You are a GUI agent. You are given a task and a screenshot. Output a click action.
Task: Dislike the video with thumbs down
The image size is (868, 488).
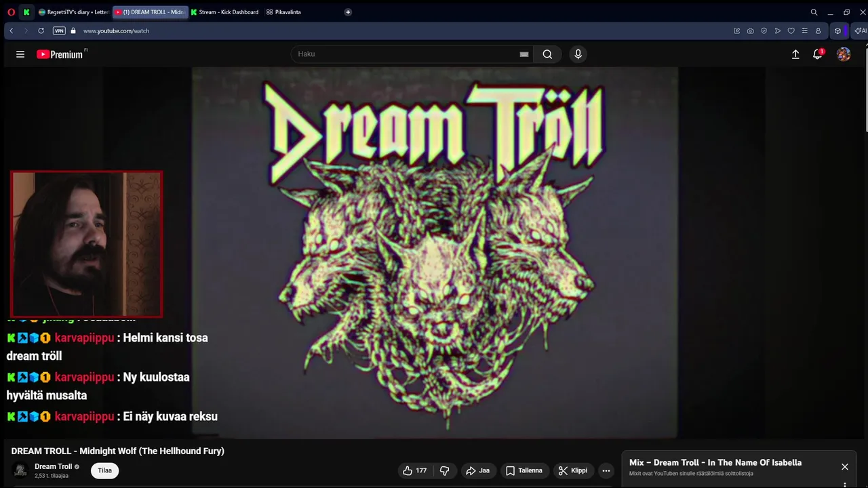pyautogui.click(x=445, y=470)
